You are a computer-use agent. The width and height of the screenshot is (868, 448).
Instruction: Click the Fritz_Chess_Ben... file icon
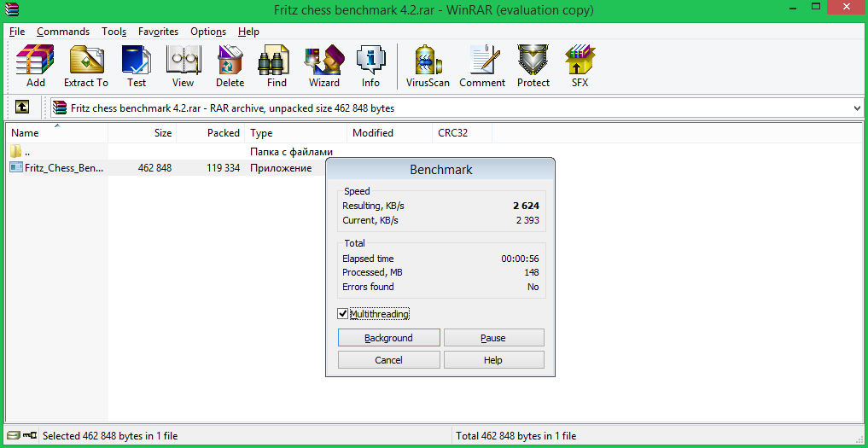pos(16,168)
